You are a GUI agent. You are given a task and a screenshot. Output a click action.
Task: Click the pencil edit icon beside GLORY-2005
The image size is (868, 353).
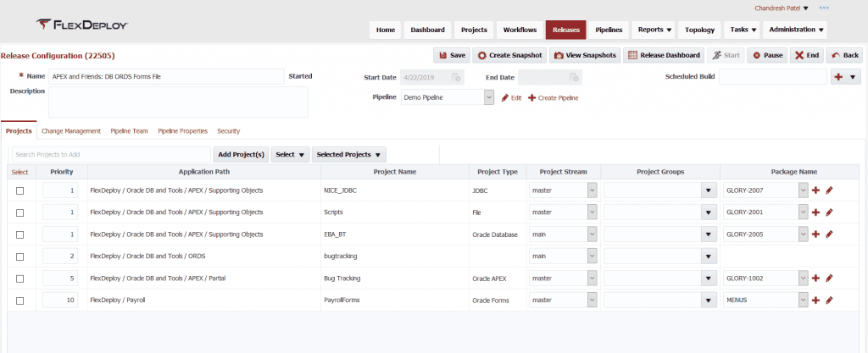[829, 234]
